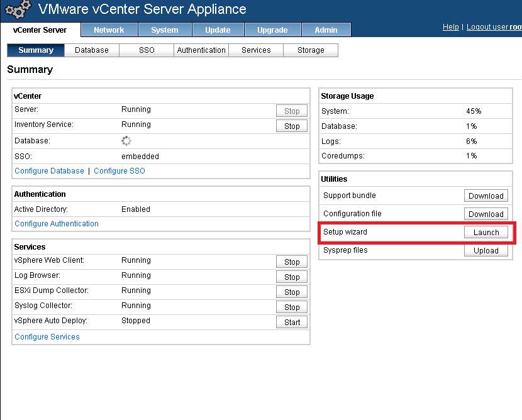
Task: Open the Database sub-tab
Action: [x=92, y=50]
